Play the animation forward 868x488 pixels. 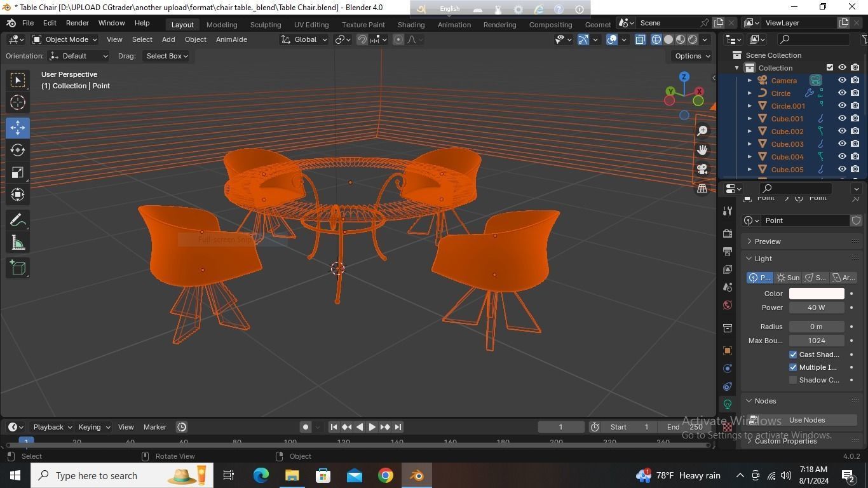pos(372,427)
